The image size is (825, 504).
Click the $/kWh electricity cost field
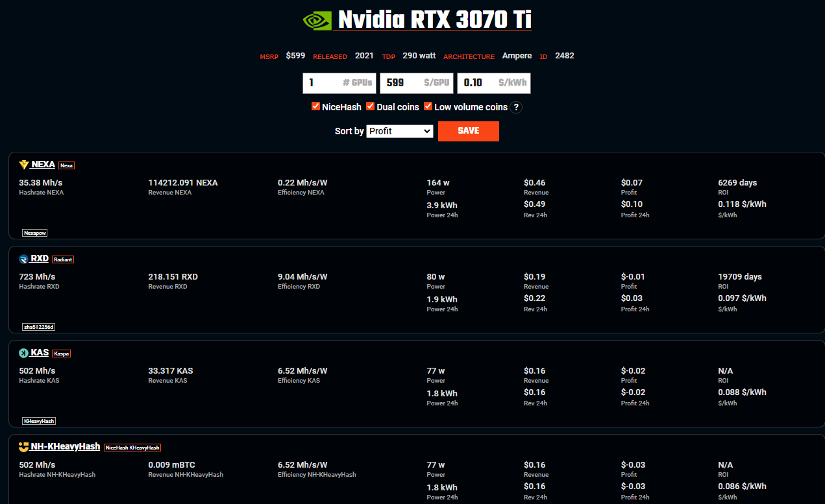click(x=494, y=83)
